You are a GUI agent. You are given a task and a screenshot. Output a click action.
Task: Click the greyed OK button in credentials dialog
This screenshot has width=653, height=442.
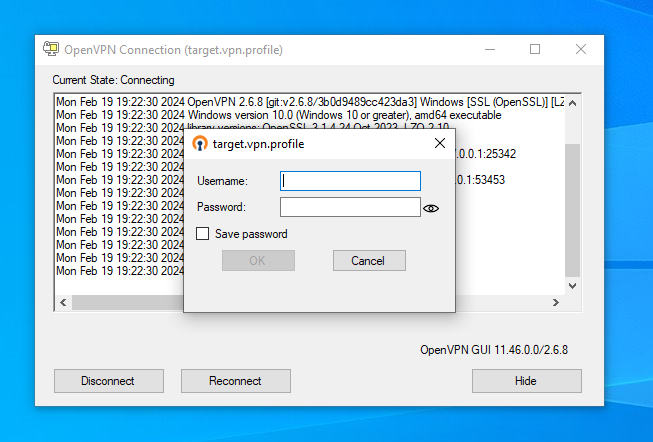[258, 261]
